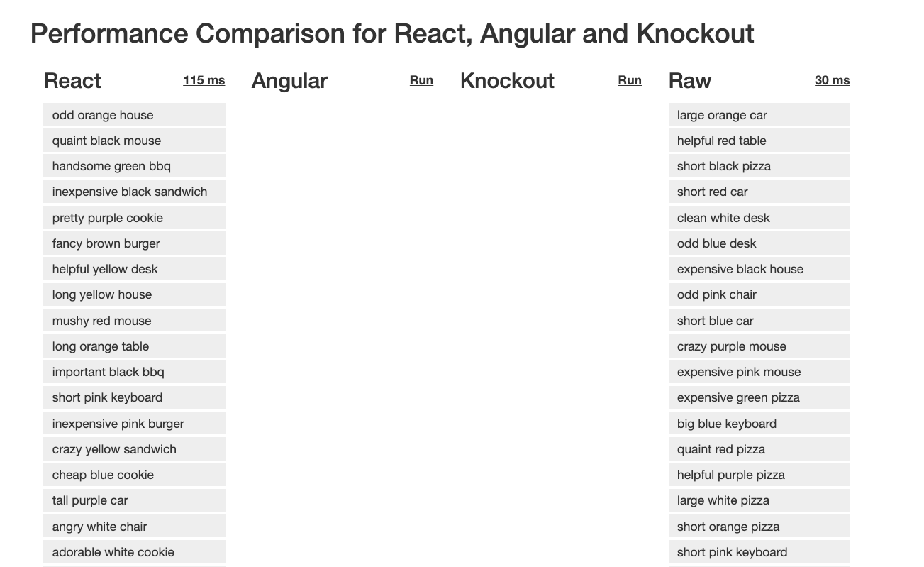Click "expensive black house" in Raw column
The width and height of the screenshot is (924, 567).
coord(759,269)
